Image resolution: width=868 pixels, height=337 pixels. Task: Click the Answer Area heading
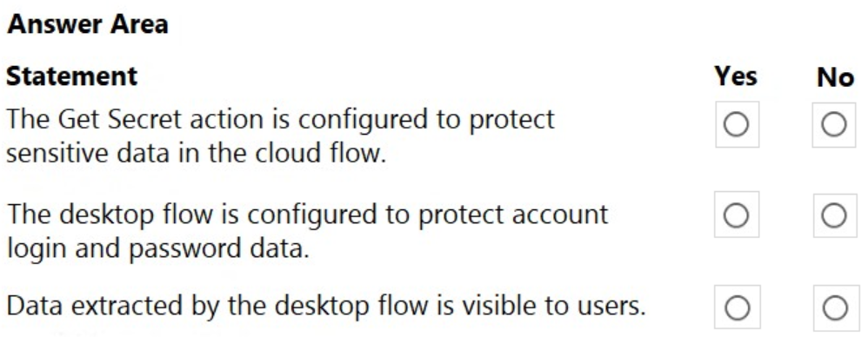[88, 24]
